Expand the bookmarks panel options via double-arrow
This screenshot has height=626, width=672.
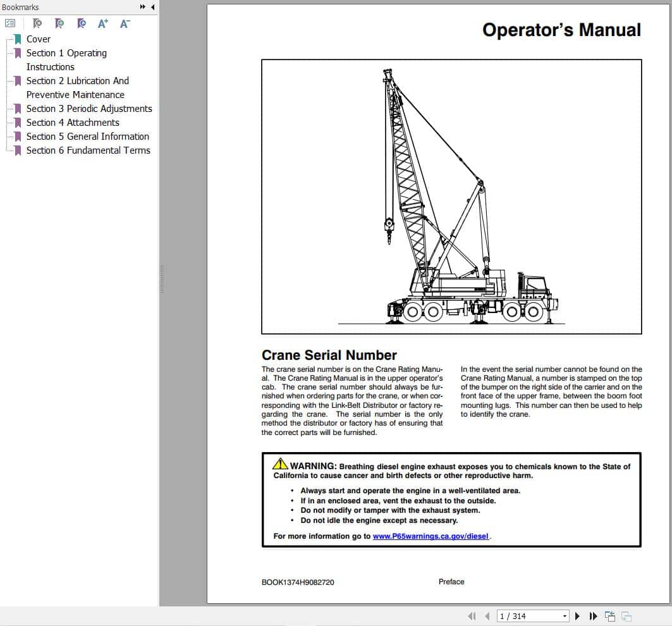pyautogui.click(x=143, y=7)
